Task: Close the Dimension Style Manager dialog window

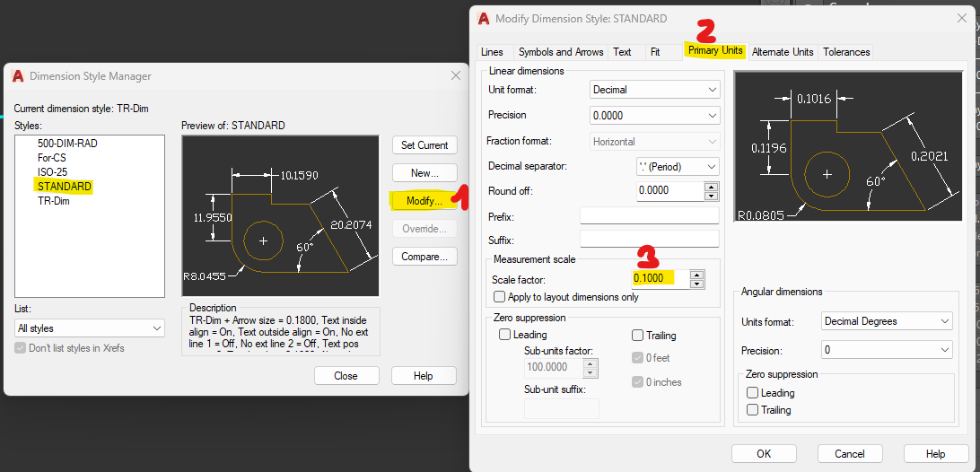Action: pos(456,75)
